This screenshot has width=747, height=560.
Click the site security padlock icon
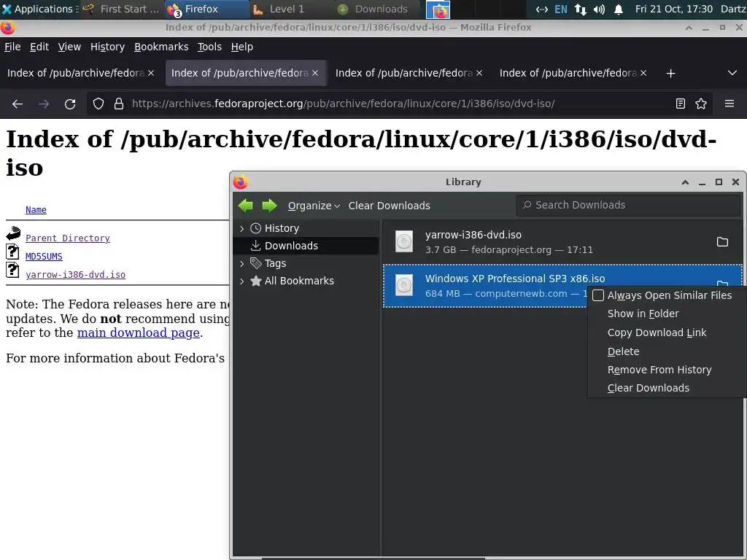[x=119, y=104]
